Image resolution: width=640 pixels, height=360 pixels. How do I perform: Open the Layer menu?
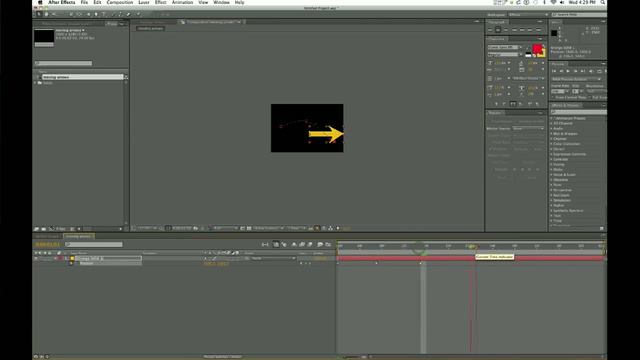click(144, 2)
